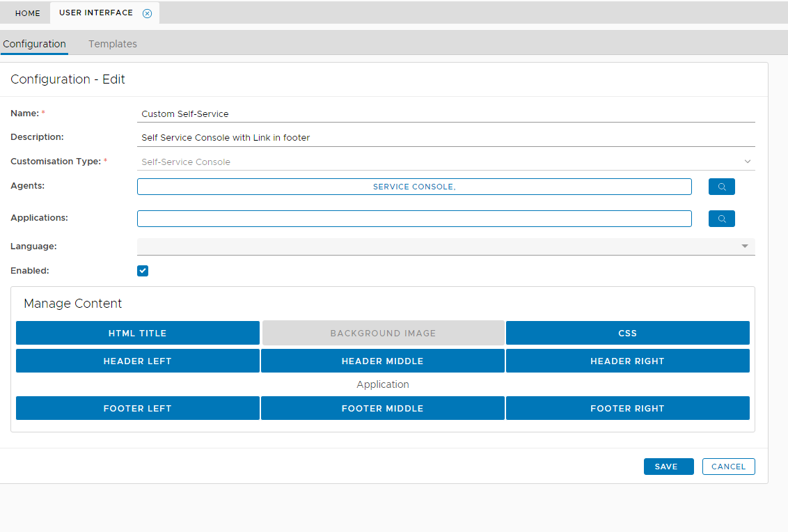Uncheck the Enabled checkbox
This screenshot has height=532, width=788.
click(143, 271)
